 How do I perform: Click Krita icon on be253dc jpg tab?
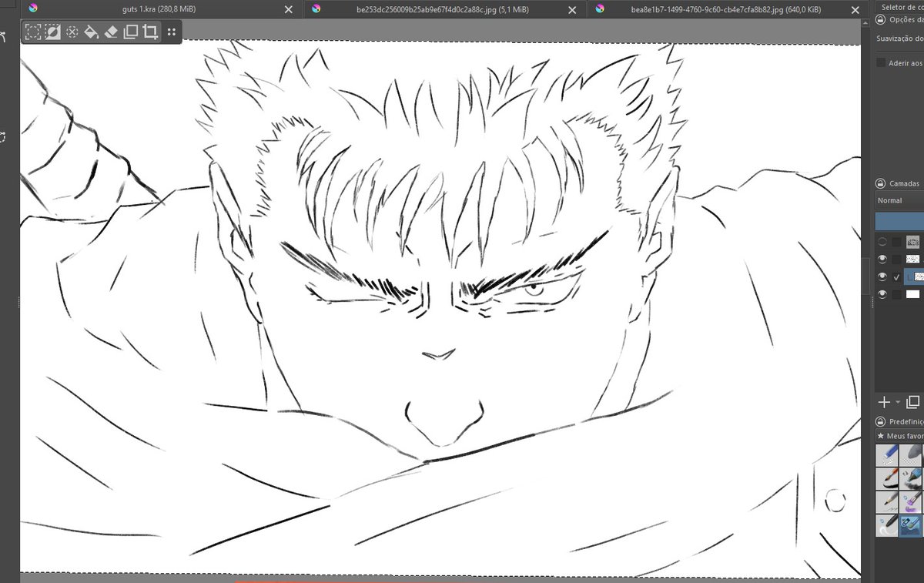coord(316,8)
